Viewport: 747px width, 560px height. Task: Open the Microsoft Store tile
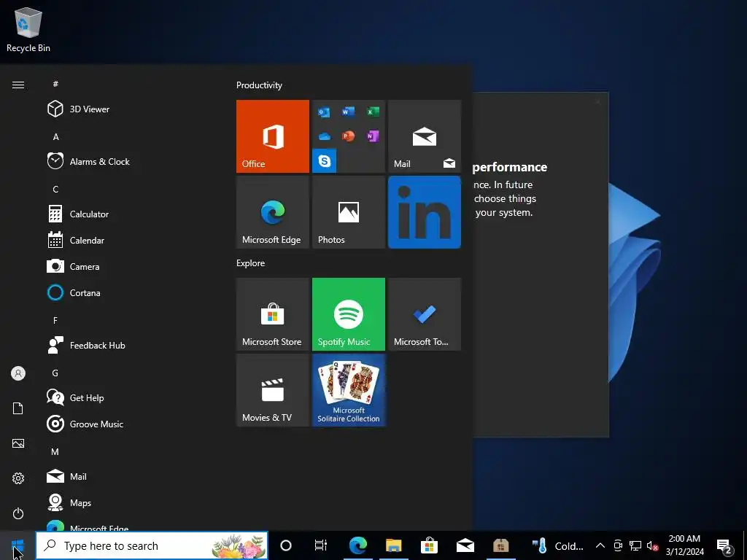273,314
